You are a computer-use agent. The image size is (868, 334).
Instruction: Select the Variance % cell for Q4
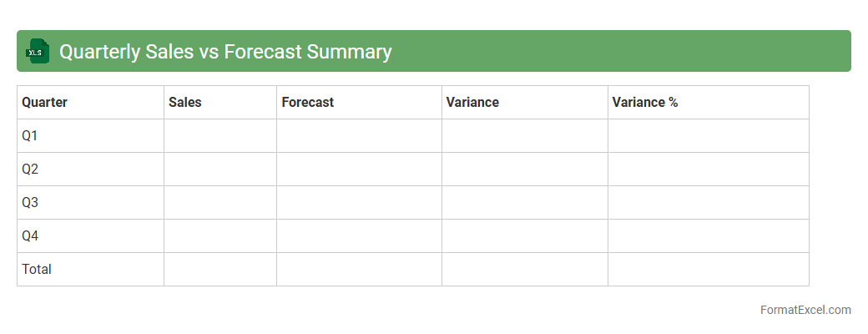coord(708,236)
